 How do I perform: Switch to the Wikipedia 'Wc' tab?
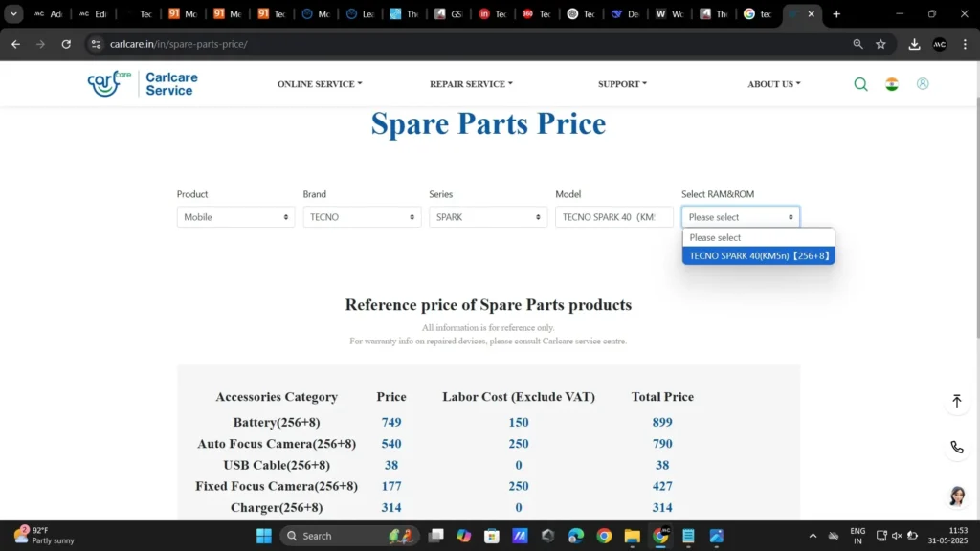pos(669,13)
